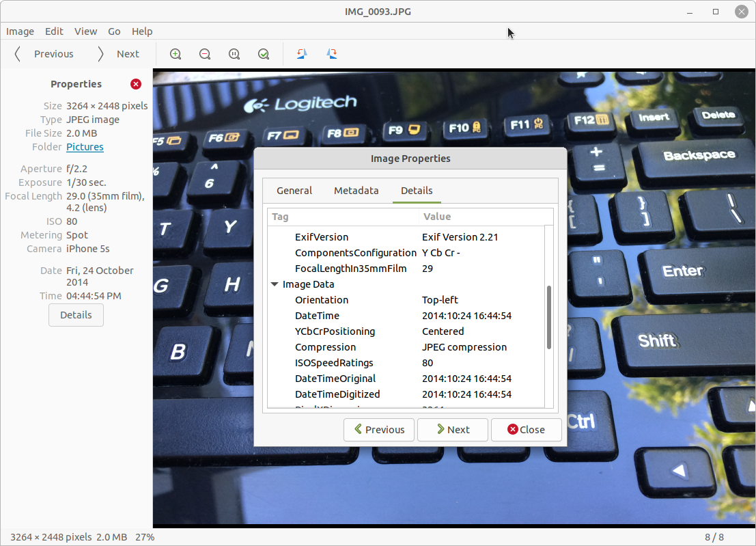The width and height of the screenshot is (756, 546).
Task: Close the Properties sidebar with its red X
Action: (x=135, y=83)
